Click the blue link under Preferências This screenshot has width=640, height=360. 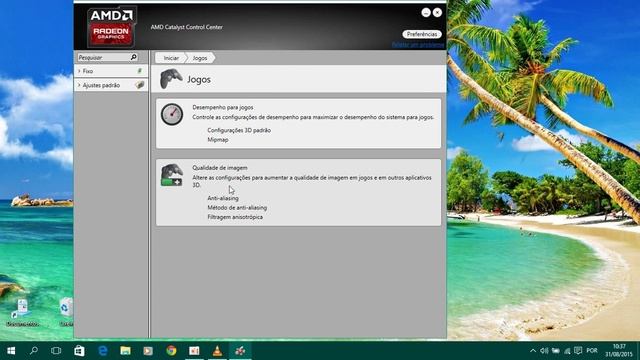[x=418, y=44]
